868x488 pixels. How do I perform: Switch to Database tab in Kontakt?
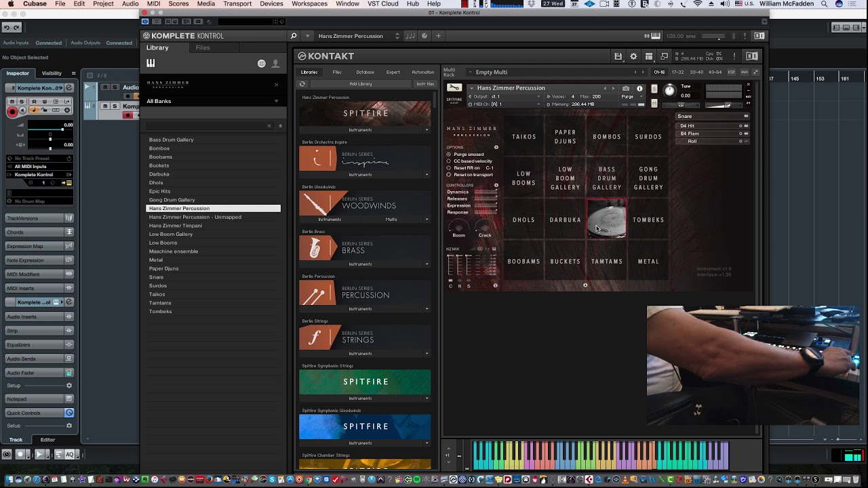(365, 73)
